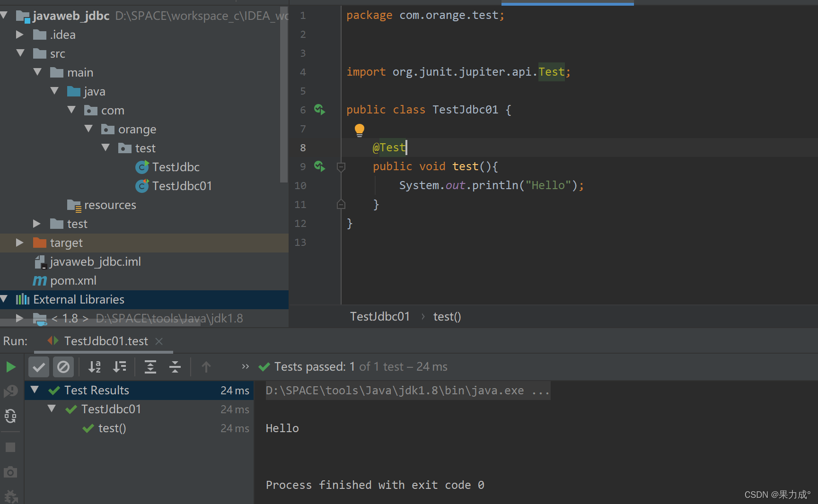818x504 pixels.
Task: Dump threads camera icon
Action: pos(10,472)
